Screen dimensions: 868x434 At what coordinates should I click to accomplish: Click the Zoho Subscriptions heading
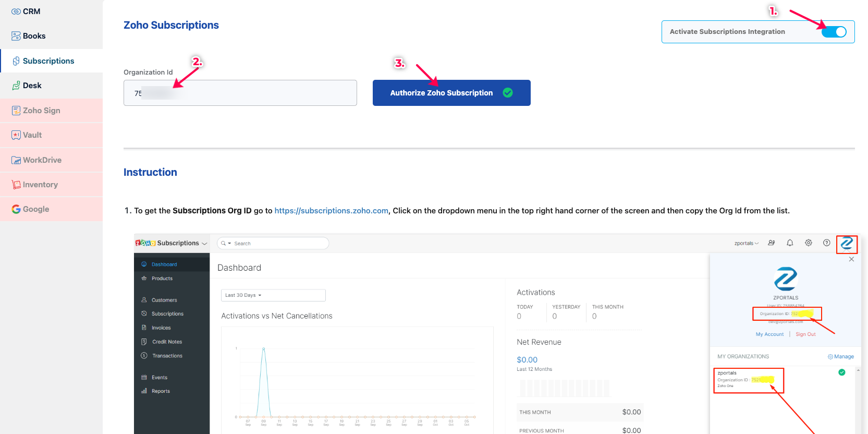pos(171,25)
